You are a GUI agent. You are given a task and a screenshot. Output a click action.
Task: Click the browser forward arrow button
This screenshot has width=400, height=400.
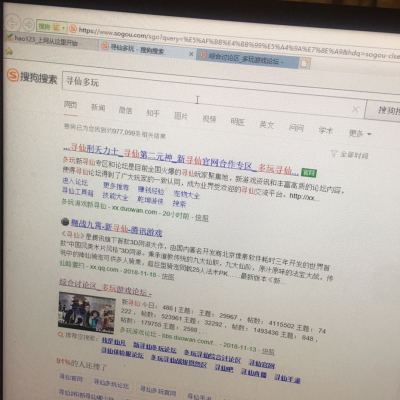pos(28,25)
